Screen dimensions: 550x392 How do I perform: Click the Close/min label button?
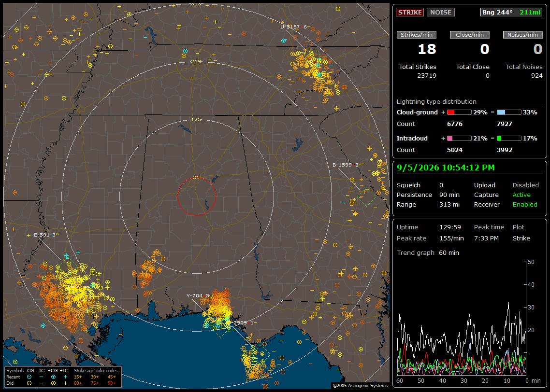coord(470,35)
